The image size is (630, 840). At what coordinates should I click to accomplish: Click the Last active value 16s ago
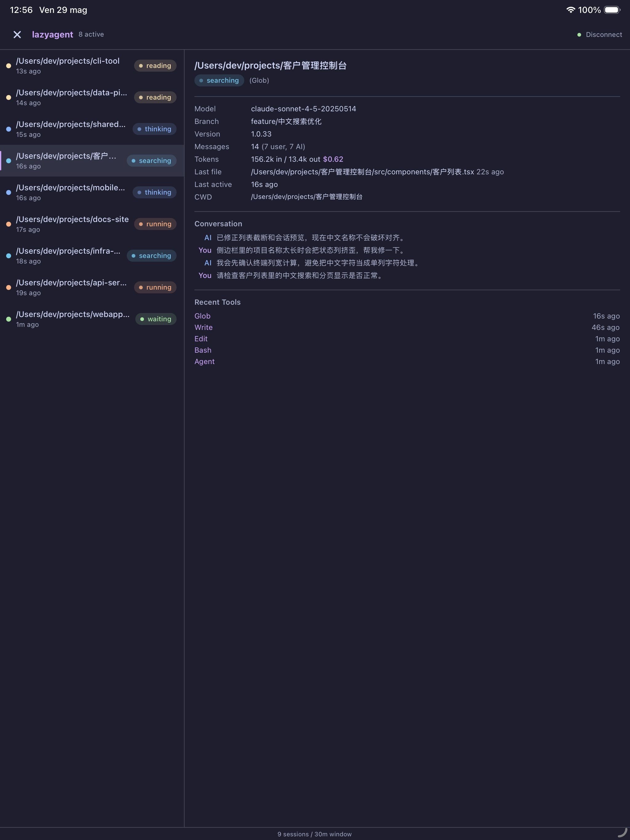pyautogui.click(x=264, y=184)
